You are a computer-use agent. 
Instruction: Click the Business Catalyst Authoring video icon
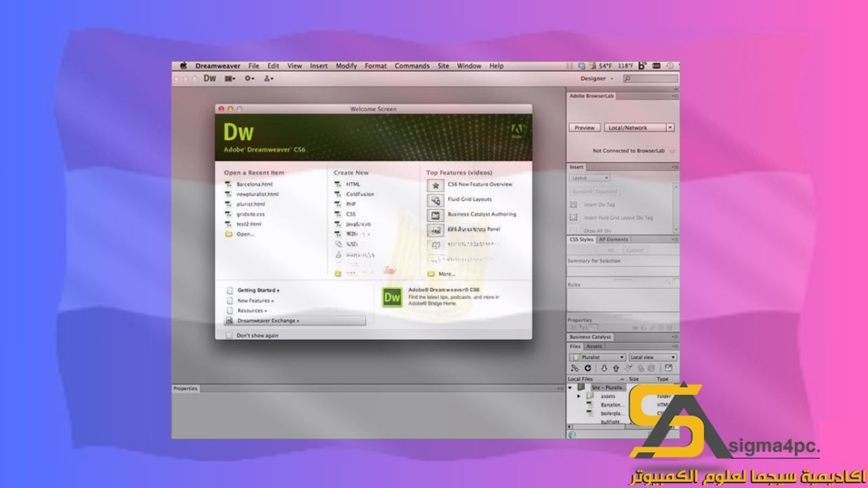(435, 215)
